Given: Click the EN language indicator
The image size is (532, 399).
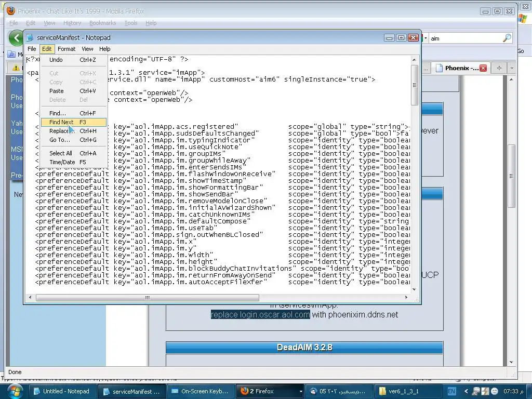Looking at the screenshot, I should point(451,391).
